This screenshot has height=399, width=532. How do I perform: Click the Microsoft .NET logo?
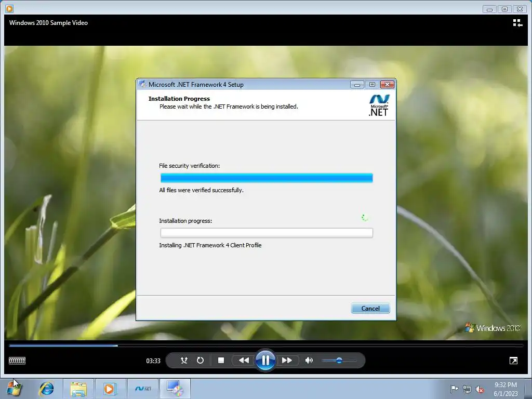(x=379, y=105)
